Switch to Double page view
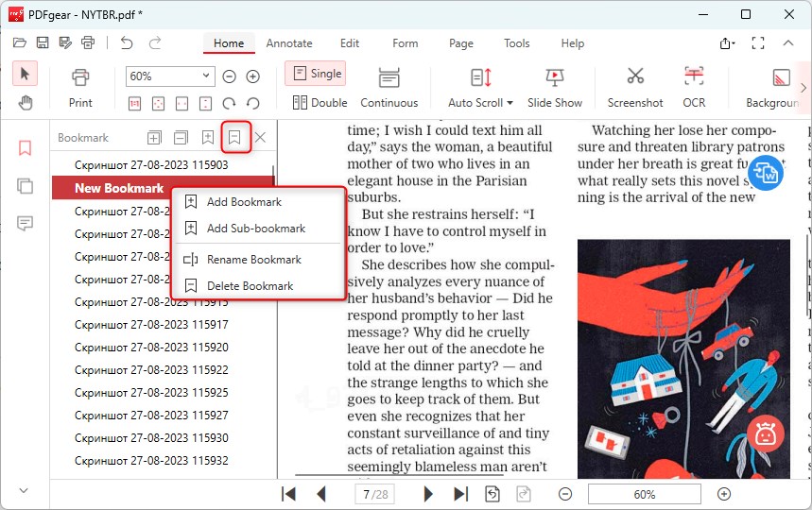812x510 pixels. click(320, 103)
